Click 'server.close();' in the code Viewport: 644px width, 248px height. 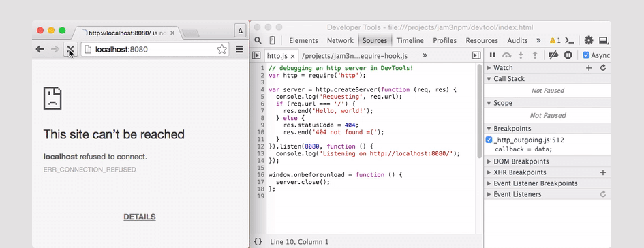point(303,182)
